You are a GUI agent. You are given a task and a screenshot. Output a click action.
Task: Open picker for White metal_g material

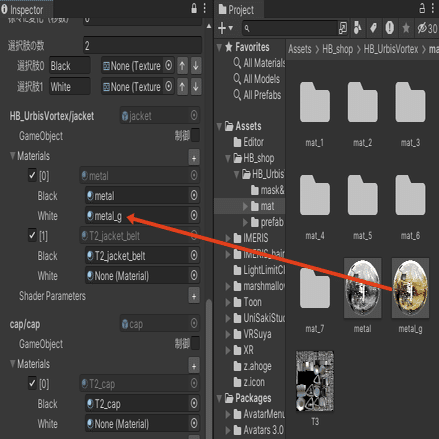(x=194, y=215)
